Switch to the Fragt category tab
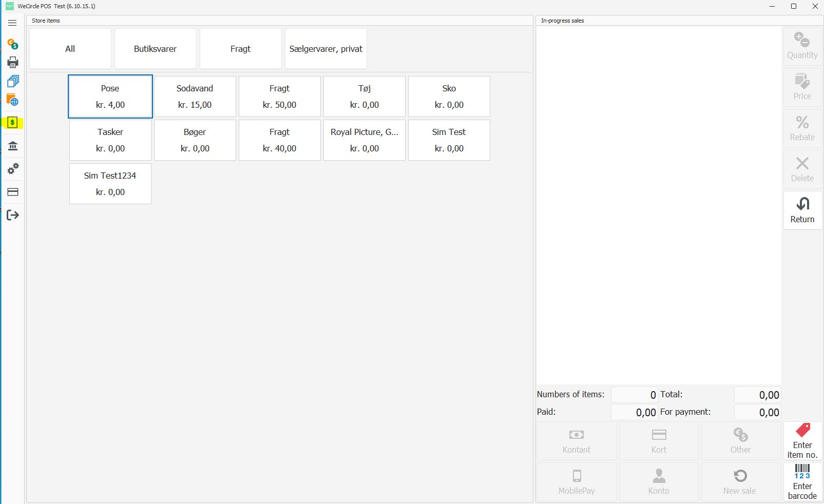 point(241,49)
